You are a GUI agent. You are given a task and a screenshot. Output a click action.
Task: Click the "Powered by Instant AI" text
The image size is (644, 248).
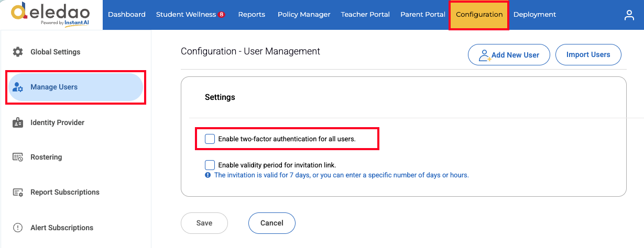[64, 23]
